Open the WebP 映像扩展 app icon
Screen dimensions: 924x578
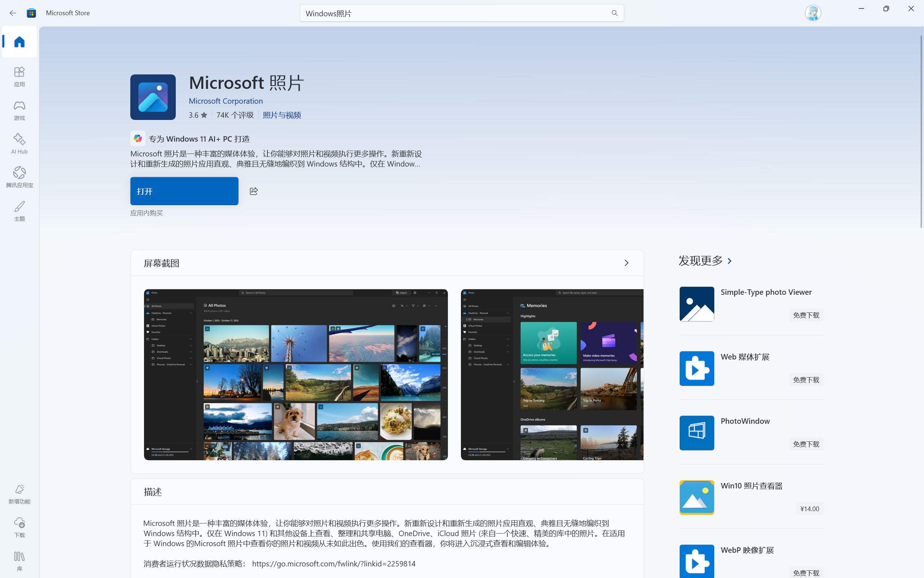[x=697, y=561]
